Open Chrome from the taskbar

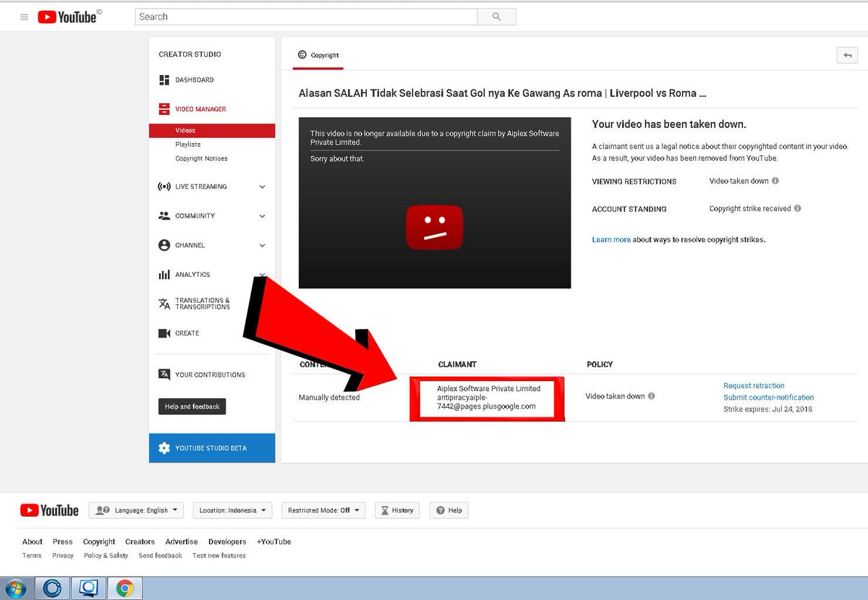click(124, 588)
